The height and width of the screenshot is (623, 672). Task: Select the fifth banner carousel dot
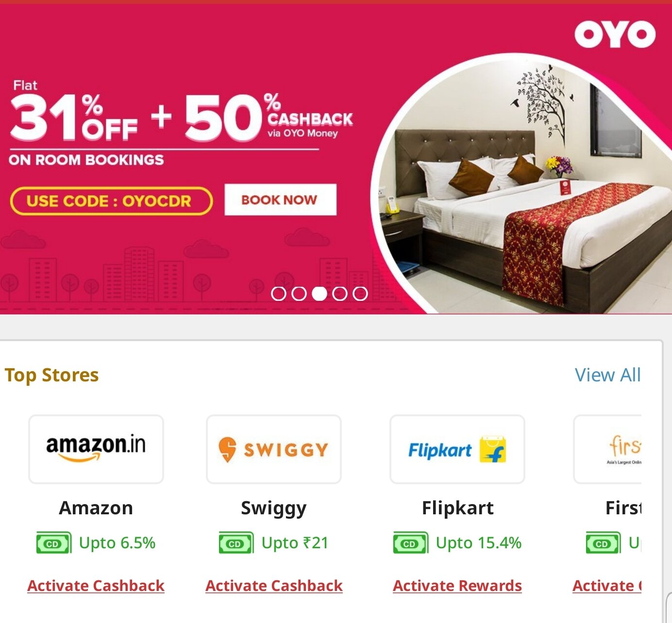pos(360,294)
